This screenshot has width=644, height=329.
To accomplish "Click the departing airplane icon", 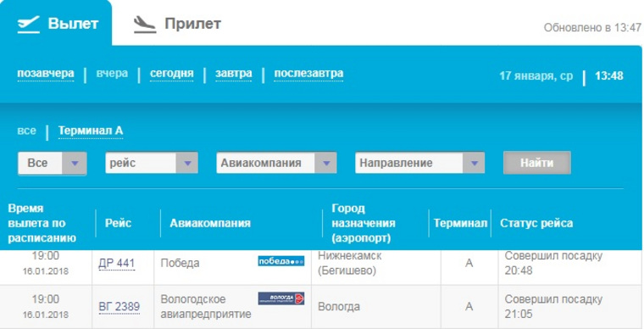I will (x=28, y=25).
